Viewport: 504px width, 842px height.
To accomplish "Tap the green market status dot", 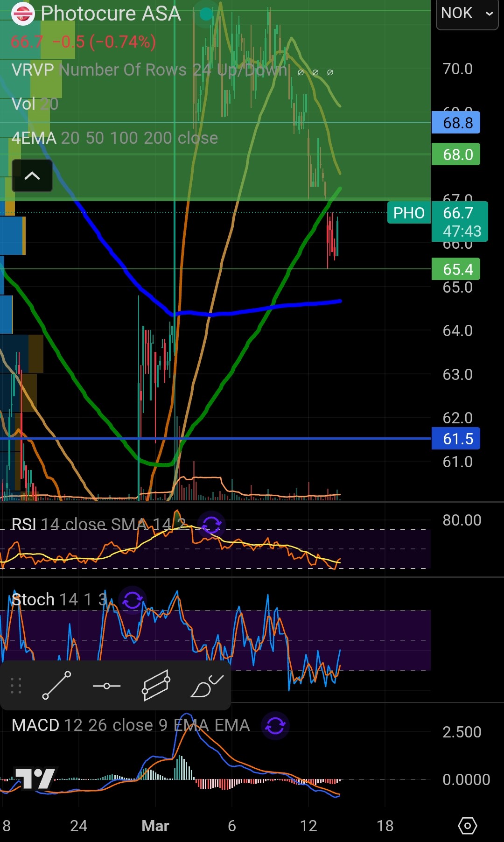I will tap(206, 14).
